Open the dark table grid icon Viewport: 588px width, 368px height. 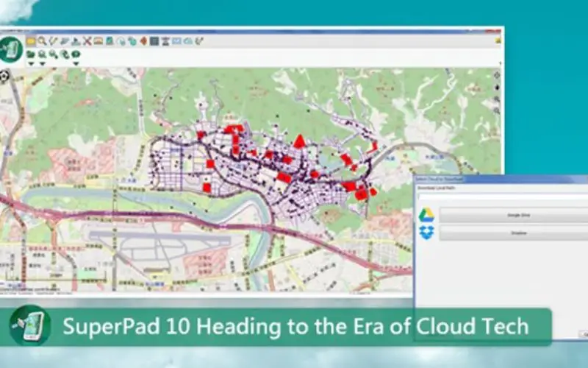tap(154, 41)
